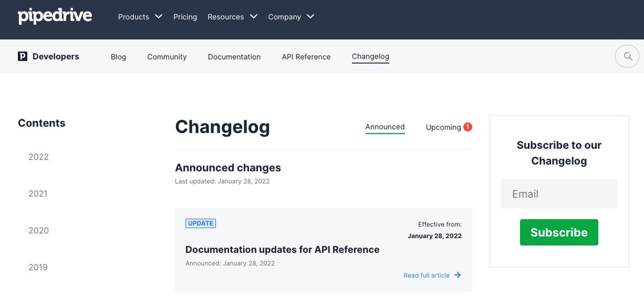644x297 pixels.
Task: Expand the Resources dropdown menu
Action: click(x=233, y=17)
